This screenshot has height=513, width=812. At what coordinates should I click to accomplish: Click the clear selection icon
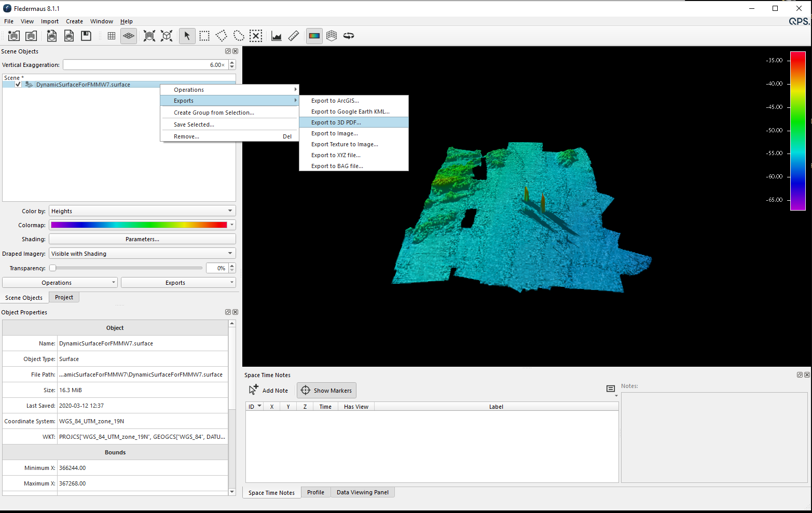256,36
